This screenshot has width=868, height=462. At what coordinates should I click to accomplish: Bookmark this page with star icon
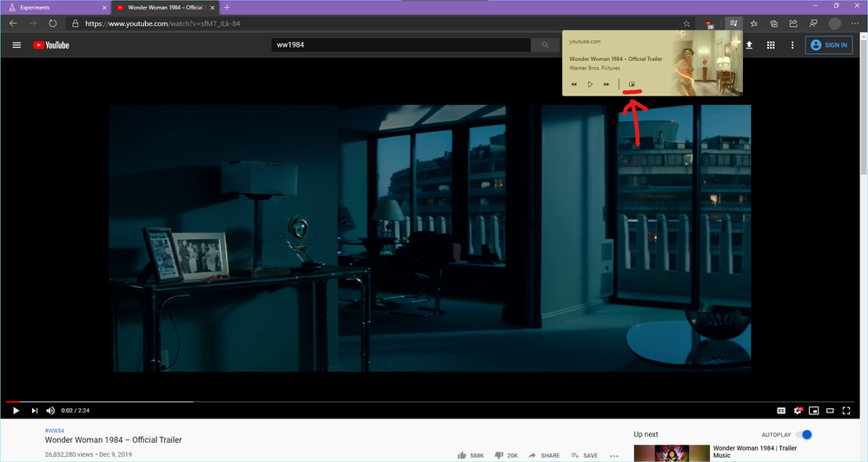pos(686,23)
